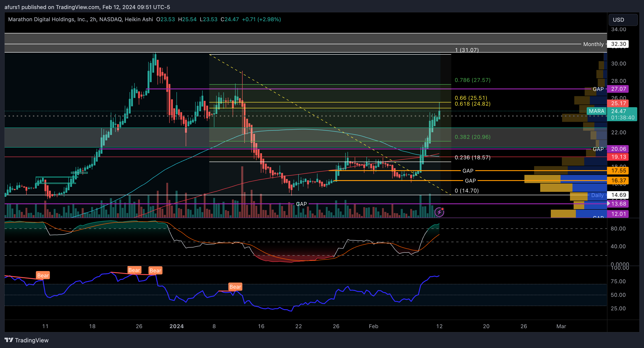644x348 pixels.
Task: Select the L23.53 low value
Action: tap(208, 19)
